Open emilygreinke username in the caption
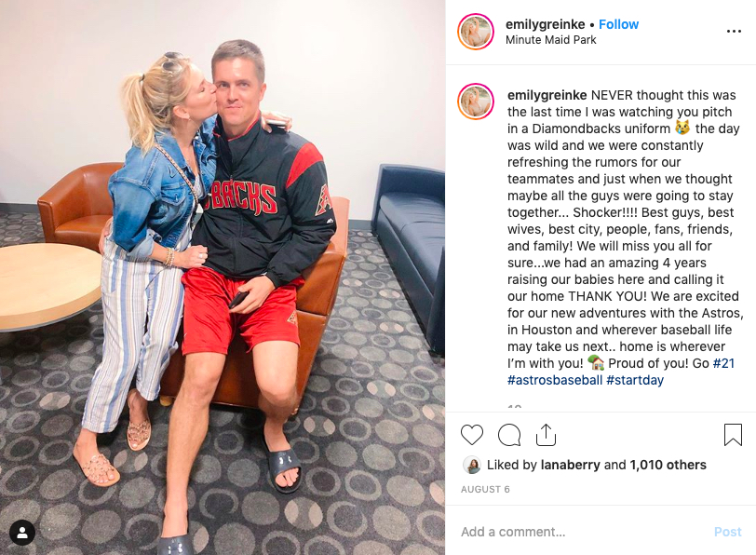 click(x=547, y=95)
